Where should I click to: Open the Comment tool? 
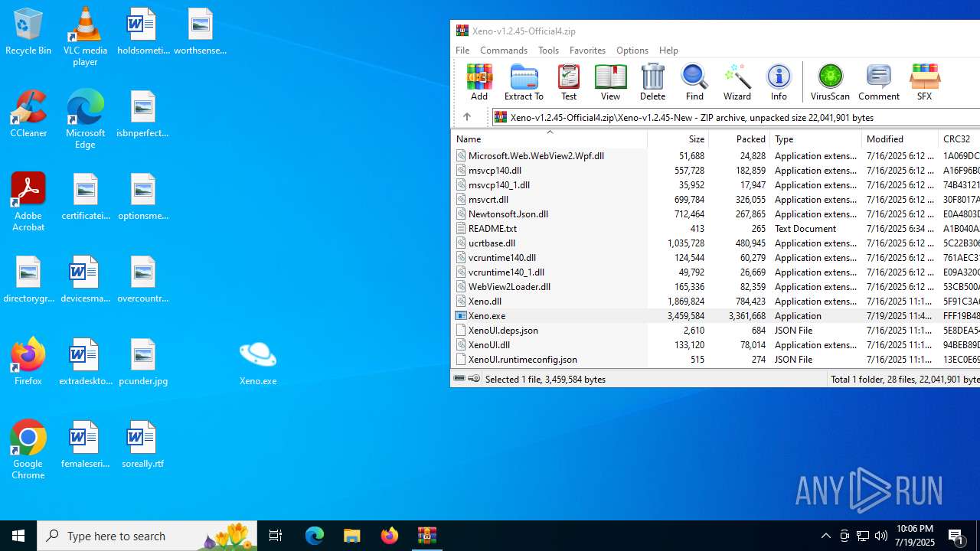point(879,82)
